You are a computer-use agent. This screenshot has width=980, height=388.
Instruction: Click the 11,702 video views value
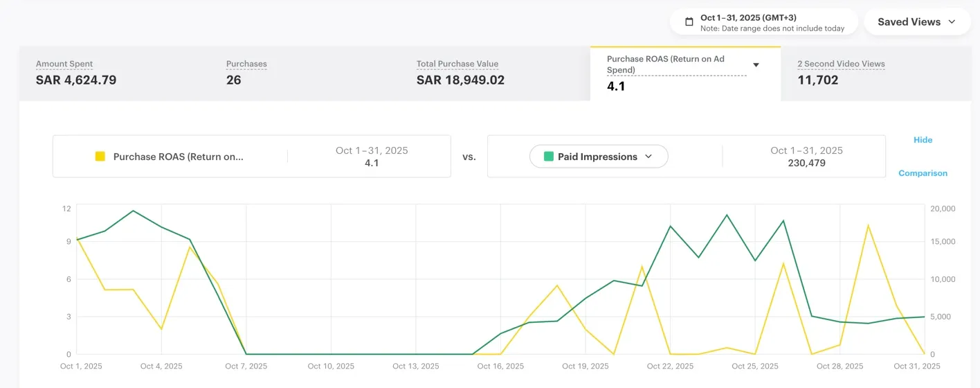tap(817, 80)
